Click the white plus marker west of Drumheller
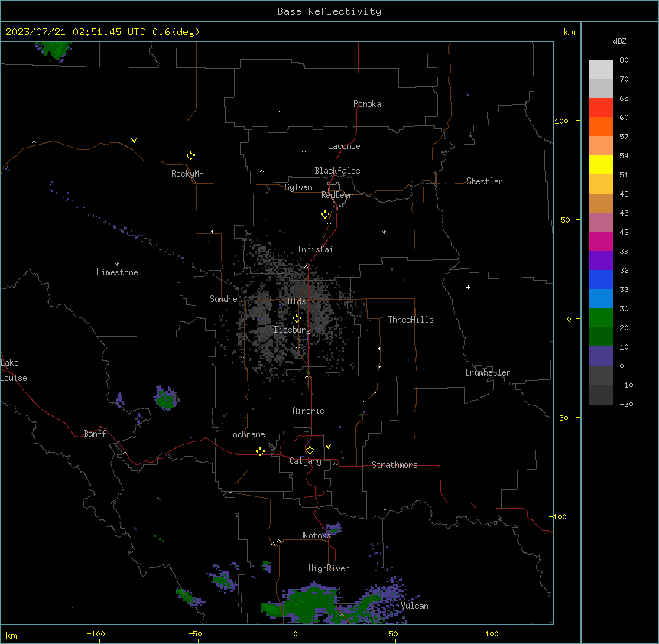Image resolution: width=659 pixels, height=644 pixels. tap(468, 287)
